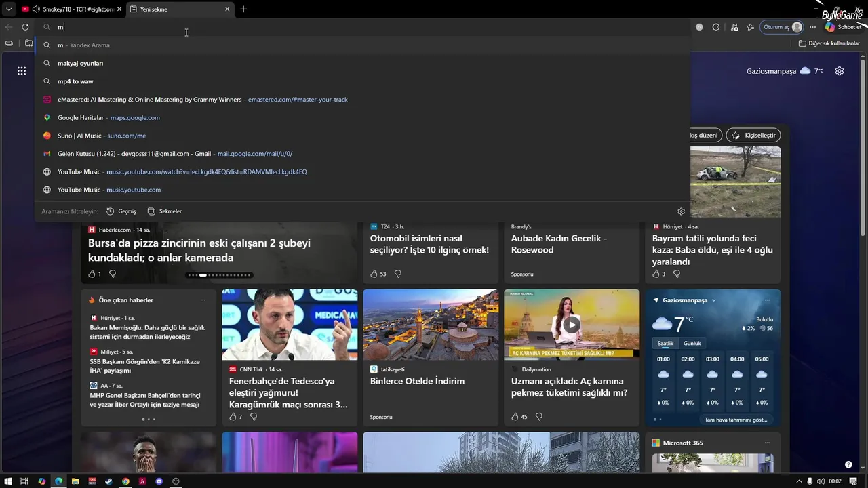Open Microsoft 365 card options menu
This screenshot has width=868, height=488.
[767, 443]
